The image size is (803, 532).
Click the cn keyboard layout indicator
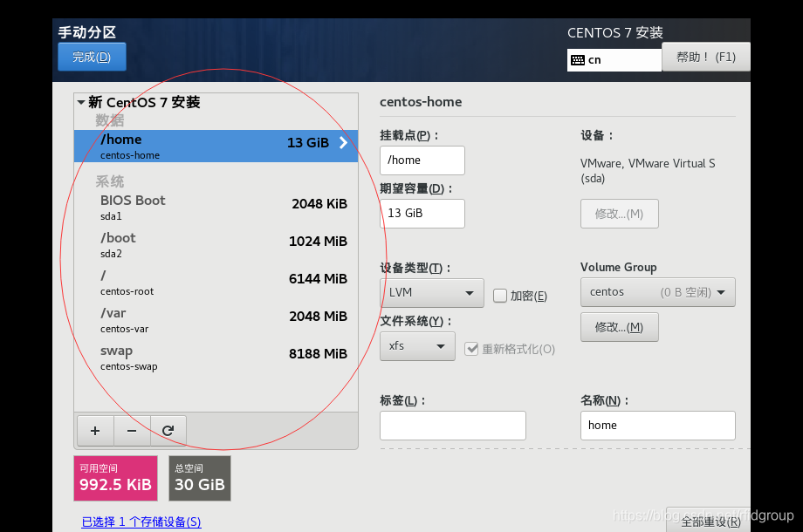614,60
